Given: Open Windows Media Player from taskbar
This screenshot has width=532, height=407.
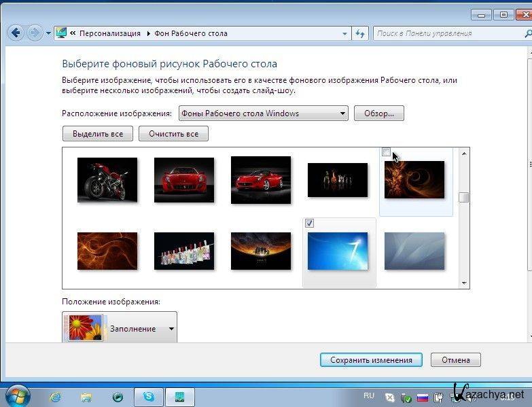Looking at the screenshot, I should click(x=118, y=396).
